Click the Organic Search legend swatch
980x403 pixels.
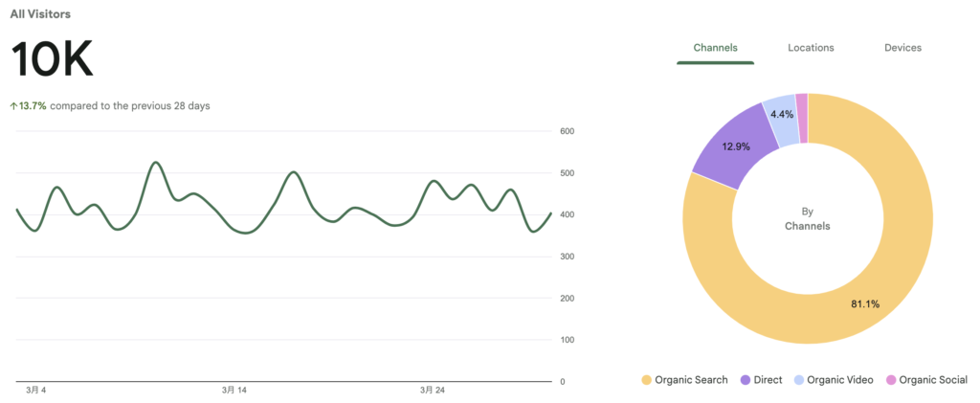646,380
